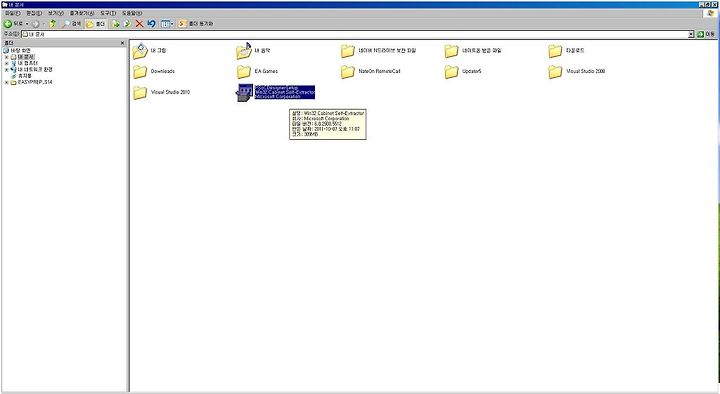Image resolution: width=720 pixels, height=394 pixels.
Task: Expand the EASYPREP_S14 tree node
Action: pyautogui.click(x=6, y=82)
